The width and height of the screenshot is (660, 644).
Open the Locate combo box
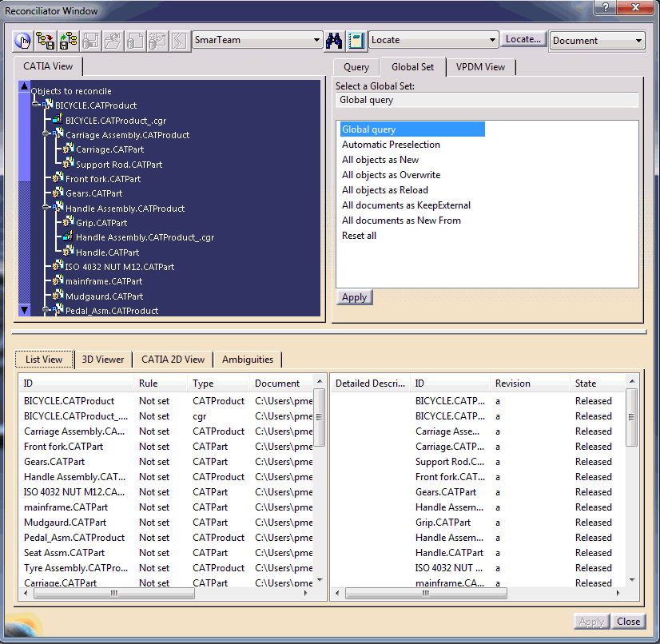coord(491,40)
